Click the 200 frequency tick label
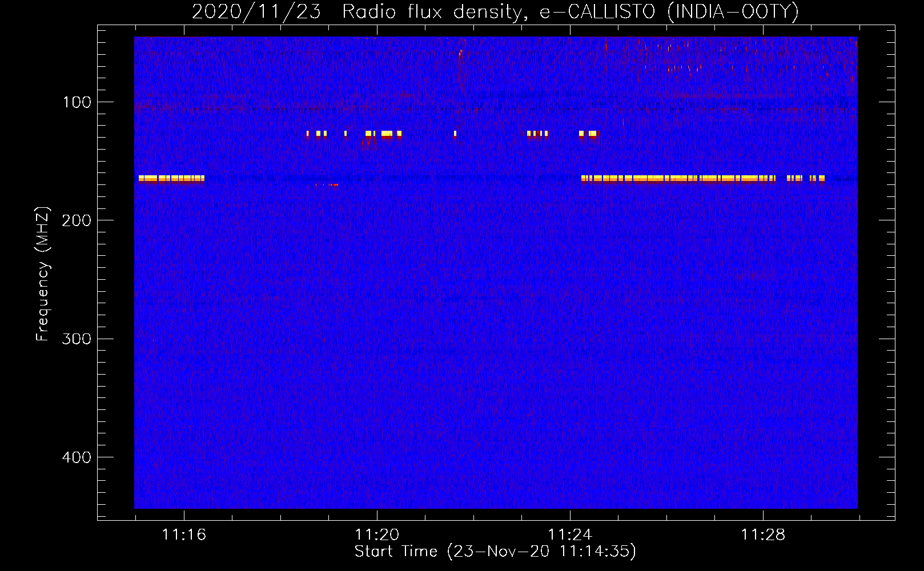 [77, 220]
